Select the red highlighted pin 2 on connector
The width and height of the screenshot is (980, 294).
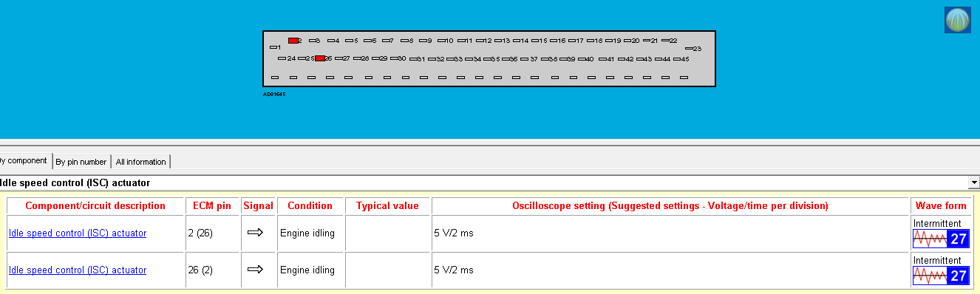tap(293, 41)
